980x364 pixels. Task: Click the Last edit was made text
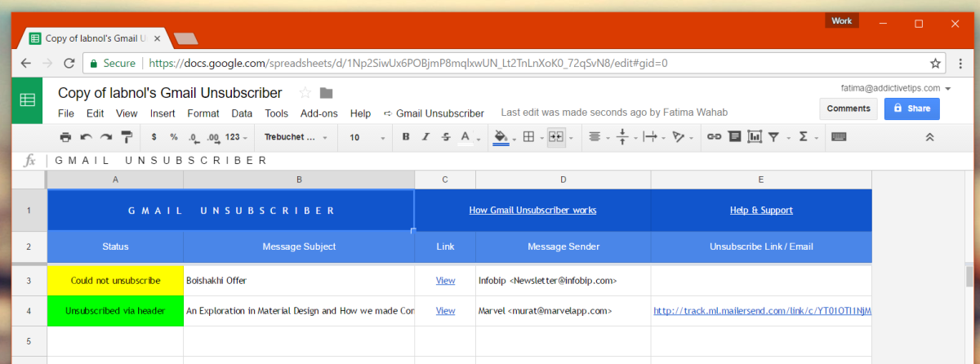[614, 113]
